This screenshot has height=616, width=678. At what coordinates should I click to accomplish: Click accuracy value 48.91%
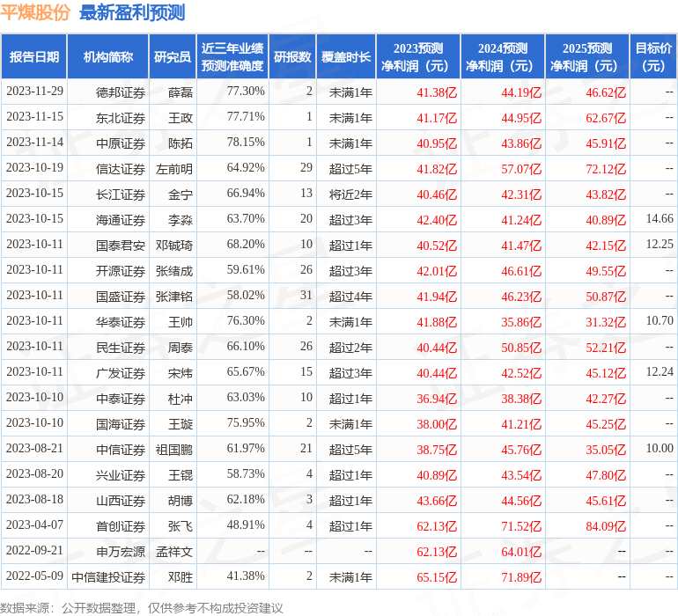pos(246,524)
